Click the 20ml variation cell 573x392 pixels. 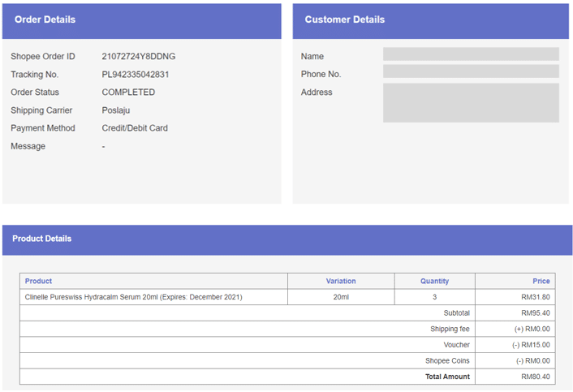[341, 297]
